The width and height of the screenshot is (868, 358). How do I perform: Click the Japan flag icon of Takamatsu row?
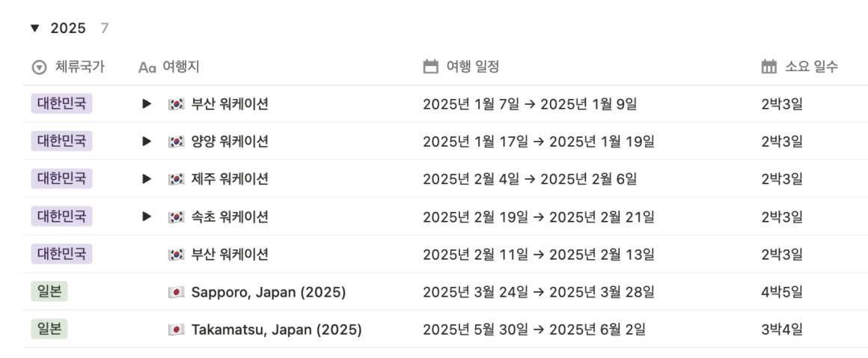(x=176, y=330)
